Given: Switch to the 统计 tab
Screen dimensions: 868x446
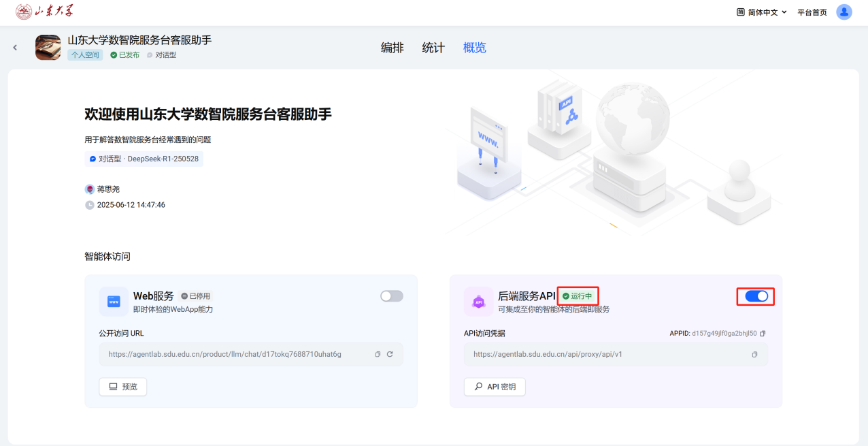Looking at the screenshot, I should click(433, 48).
